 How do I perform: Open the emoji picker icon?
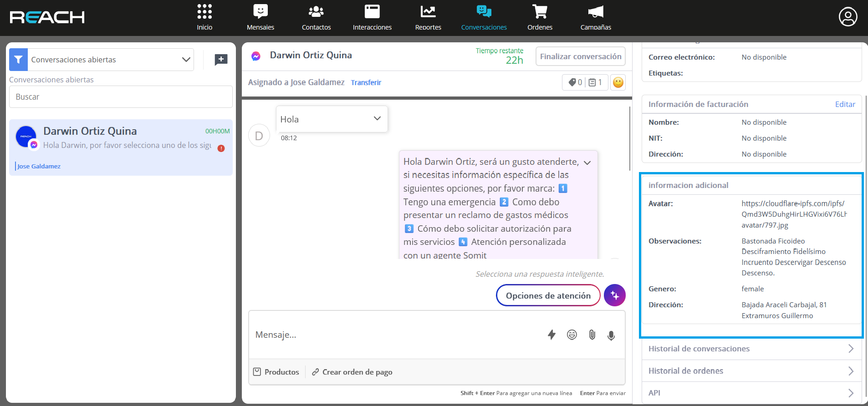tap(572, 335)
